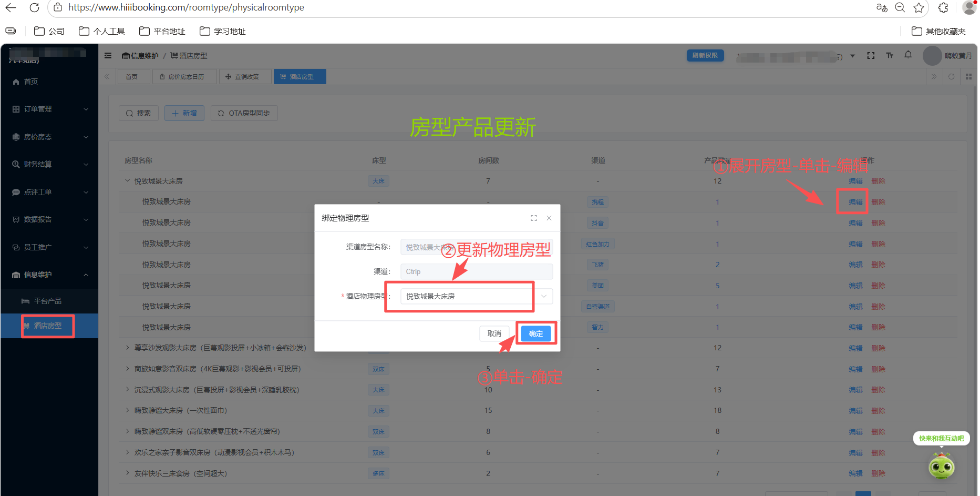Collapse the tab bar with the « chevron
Screen dimensions: 980x496
(107, 76)
